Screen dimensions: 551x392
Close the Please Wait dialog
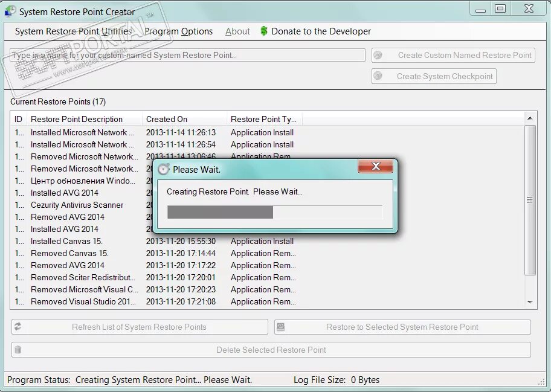click(x=375, y=166)
